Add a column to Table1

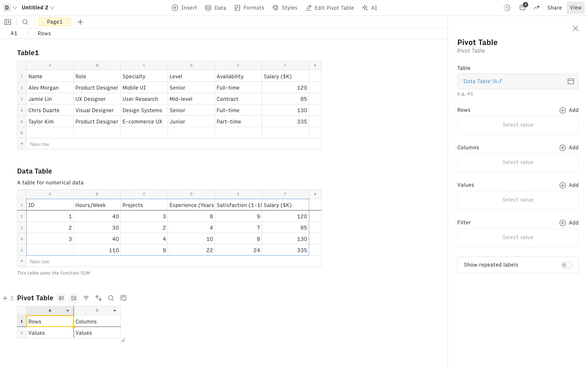(x=315, y=66)
